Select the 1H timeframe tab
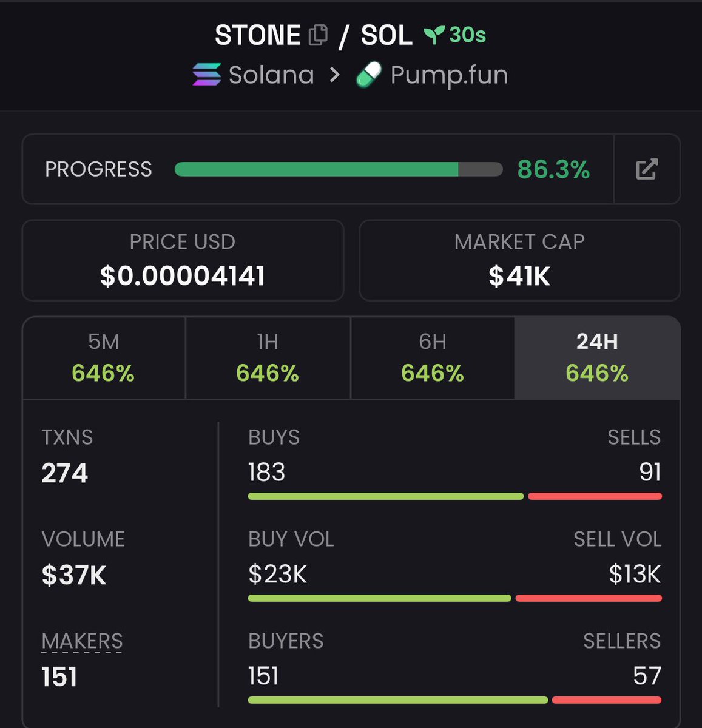Image resolution: width=702 pixels, height=728 pixels. tap(268, 358)
